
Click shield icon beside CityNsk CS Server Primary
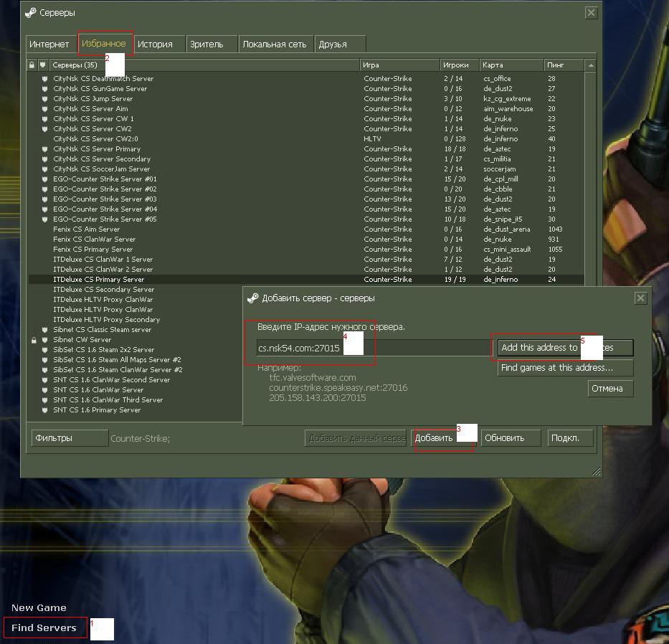(44, 149)
